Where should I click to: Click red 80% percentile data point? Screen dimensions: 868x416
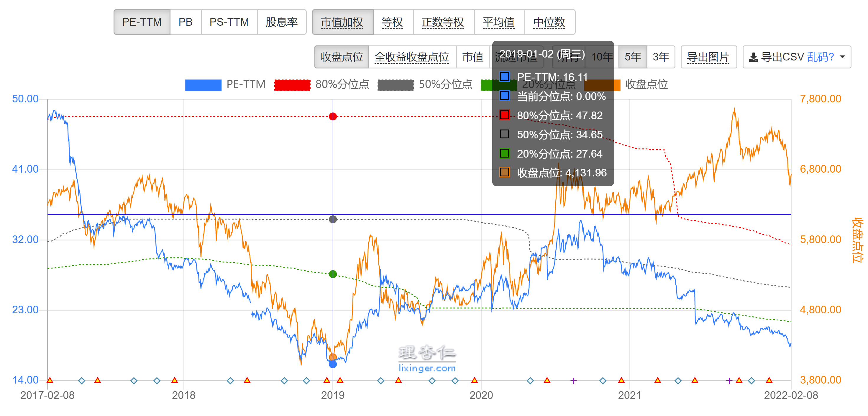pyautogui.click(x=333, y=116)
